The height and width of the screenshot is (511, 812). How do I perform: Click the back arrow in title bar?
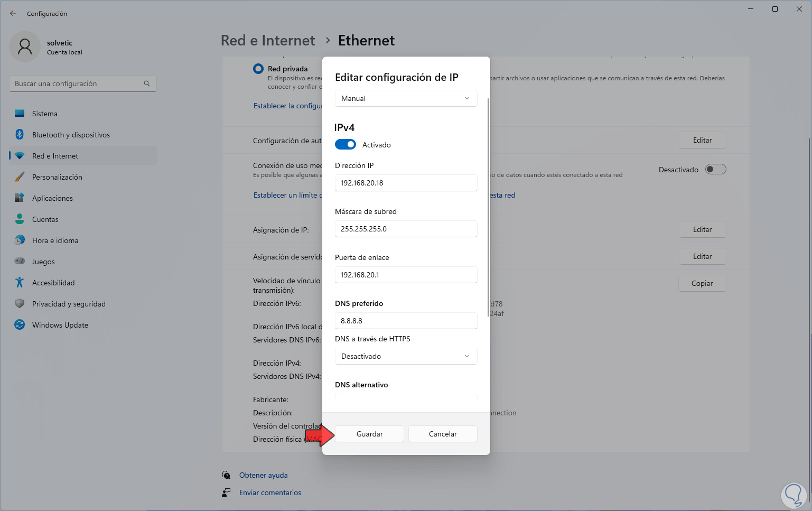coord(13,13)
